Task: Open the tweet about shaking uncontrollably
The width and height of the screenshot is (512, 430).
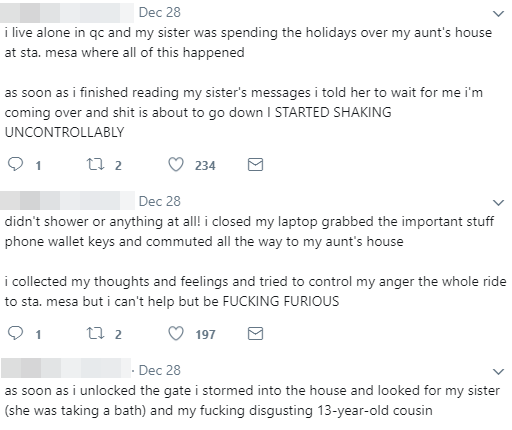Action: [x=248, y=82]
